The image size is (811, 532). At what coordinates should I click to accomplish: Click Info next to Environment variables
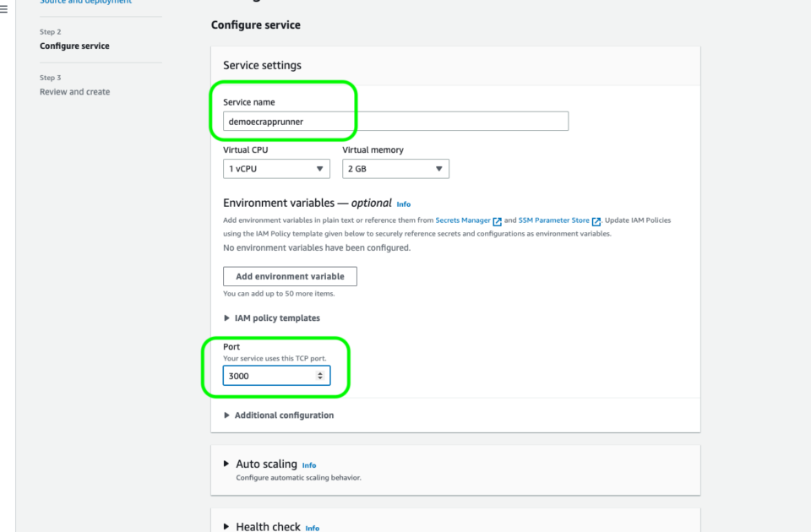(403, 204)
